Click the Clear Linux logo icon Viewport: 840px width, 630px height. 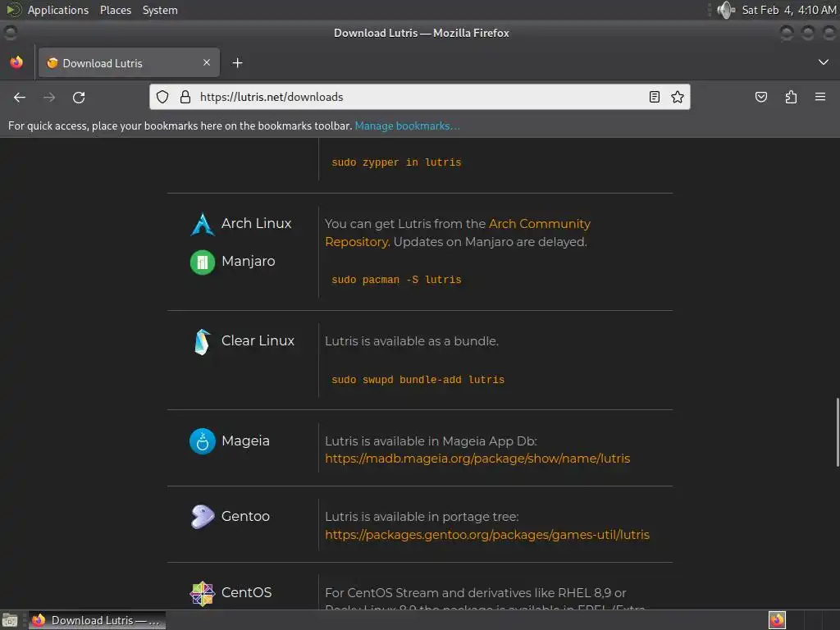coord(203,342)
